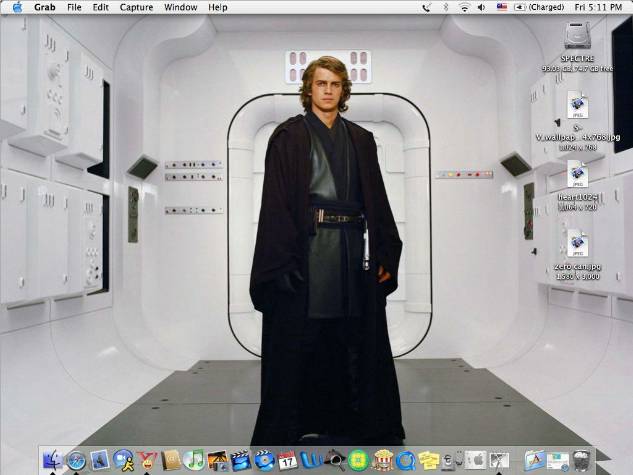Click the clock showing Fri 5:11 PM
This screenshot has width=633, height=475.
(598, 7)
